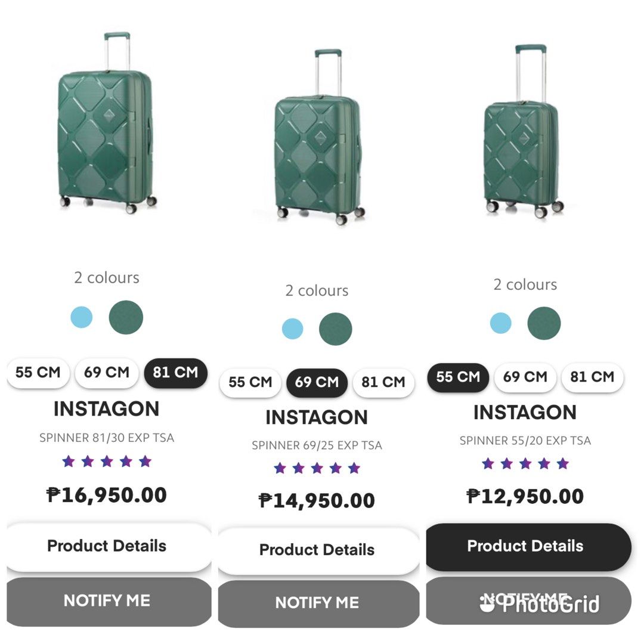Select the green swatch on the middle product
This screenshot has height=644, width=644.
point(335,329)
